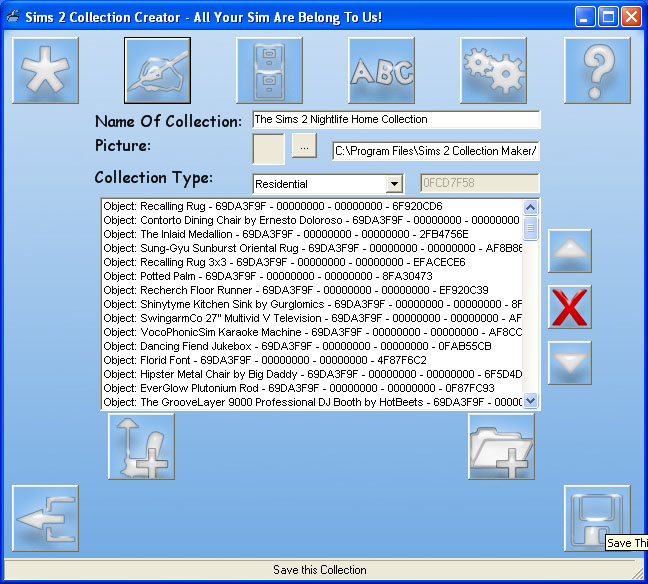Select The Inlaid Medallion list entry

(x=312, y=234)
